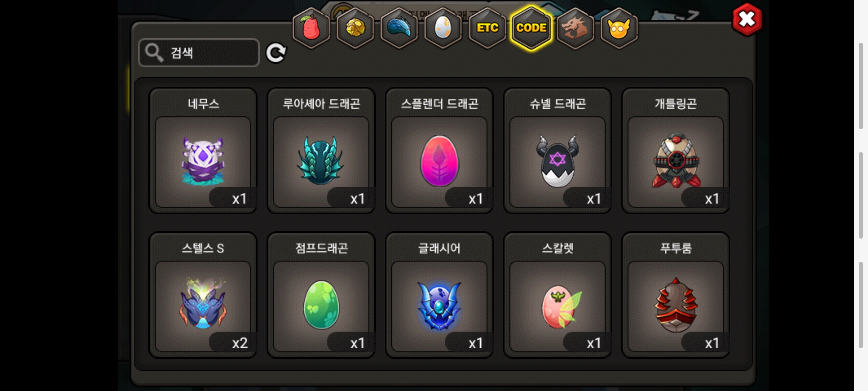The width and height of the screenshot is (868, 391).
Task: Switch to the white egg category tab
Action: pyautogui.click(x=443, y=28)
